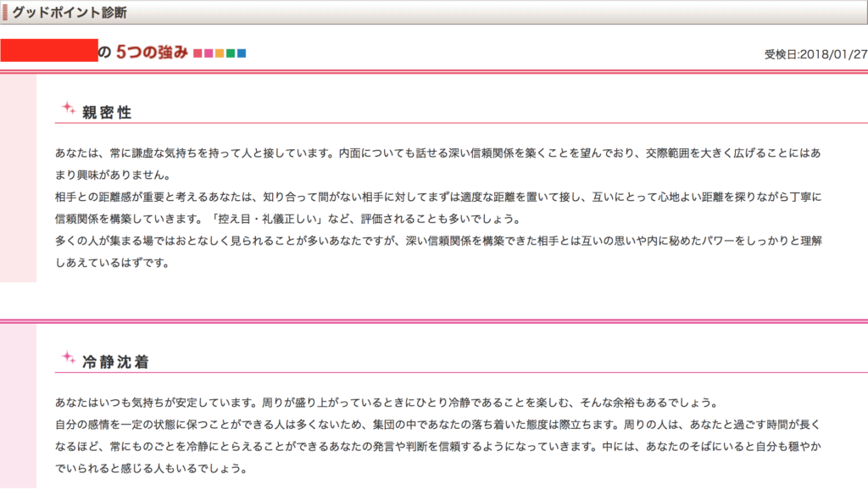Screen dimensions: 868x490
Task: Click the line starting あなたはいつも気持ちが安定
Action: click(x=387, y=403)
